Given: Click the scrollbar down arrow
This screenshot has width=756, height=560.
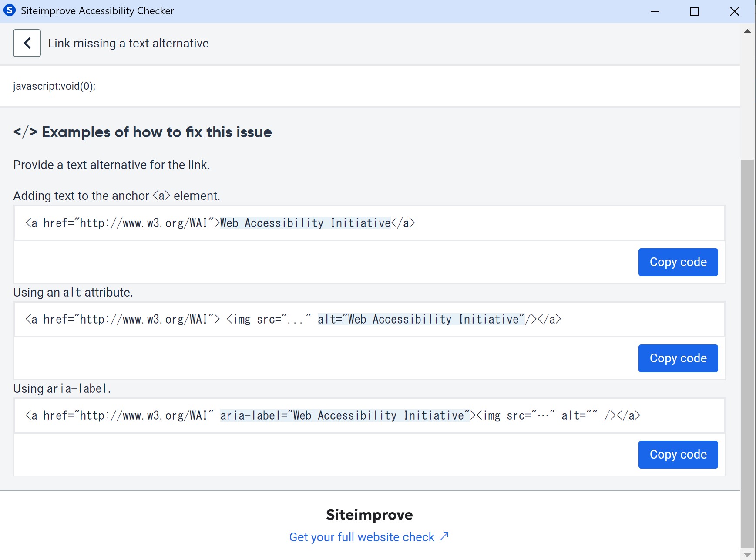Looking at the screenshot, I should click(747, 555).
